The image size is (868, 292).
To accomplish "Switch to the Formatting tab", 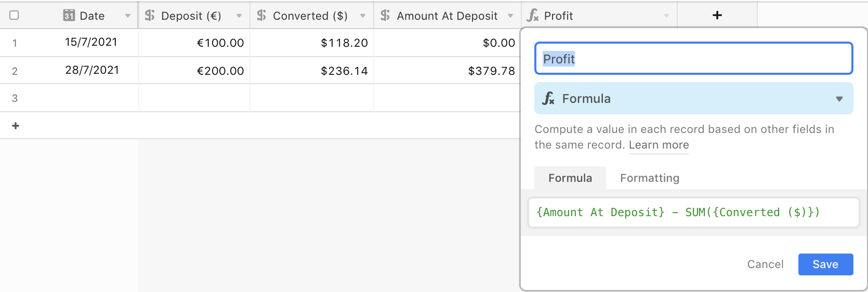I will [650, 178].
